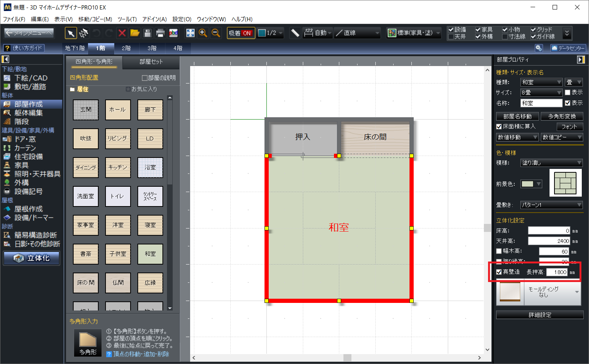Expand the 模様 塗り潰し dropdown

pyautogui.click(x=551, y=163)
